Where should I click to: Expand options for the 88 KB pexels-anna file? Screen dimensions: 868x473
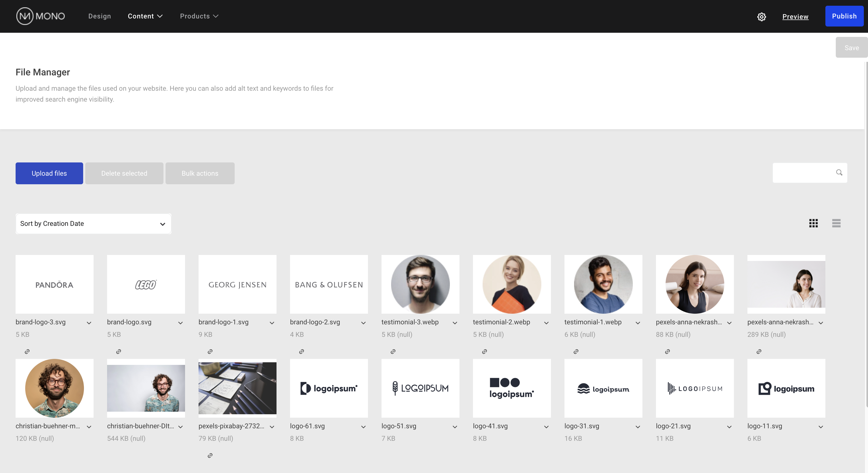729,323
